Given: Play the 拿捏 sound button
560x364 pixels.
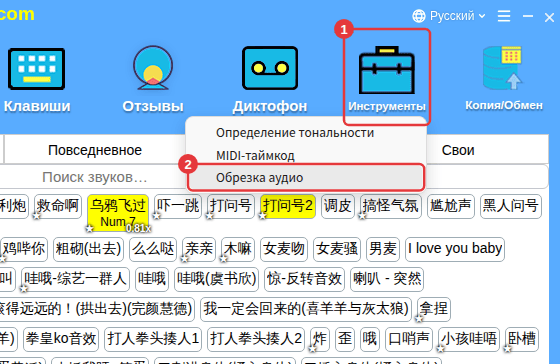Looking at the screenshot, I should click(x=434, y=309).
